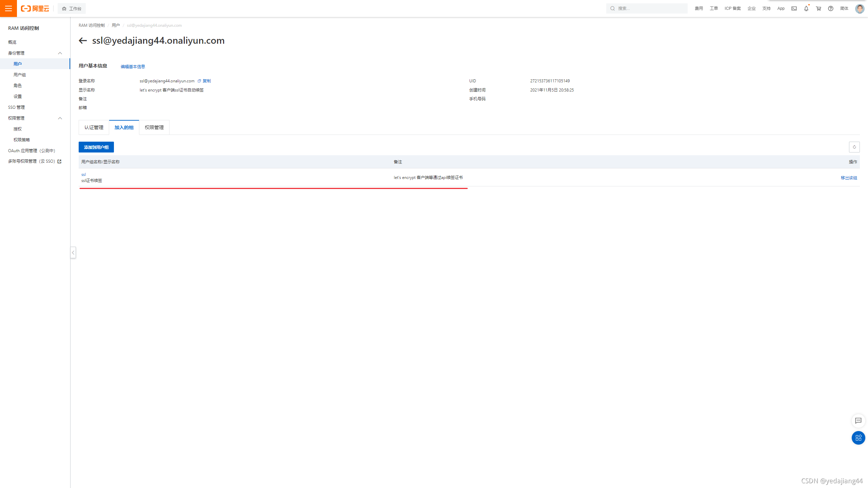This screenshot has height=488, width=868.
Task: Refresh the user group table
Action: [854, 147]
